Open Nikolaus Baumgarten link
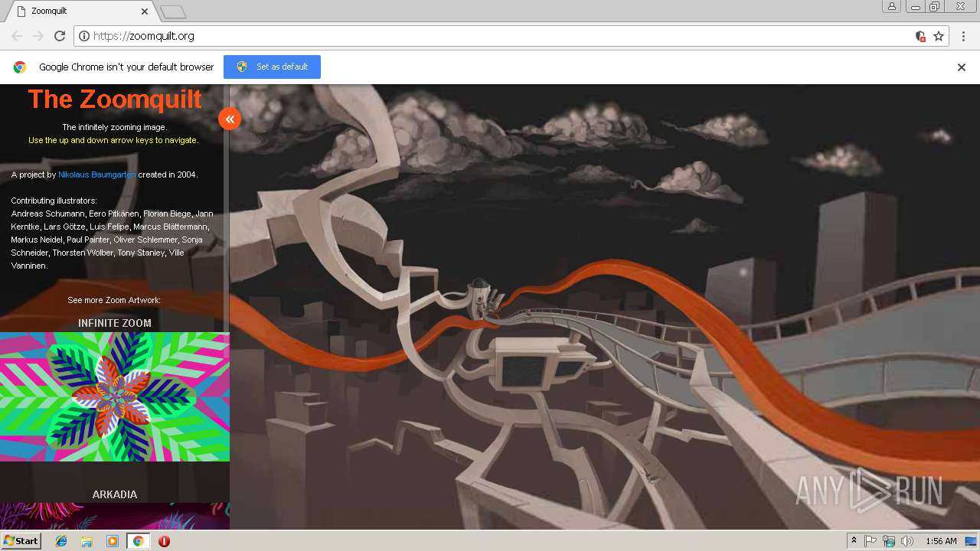This screenshot has height=551, width=980. point(97,174)
